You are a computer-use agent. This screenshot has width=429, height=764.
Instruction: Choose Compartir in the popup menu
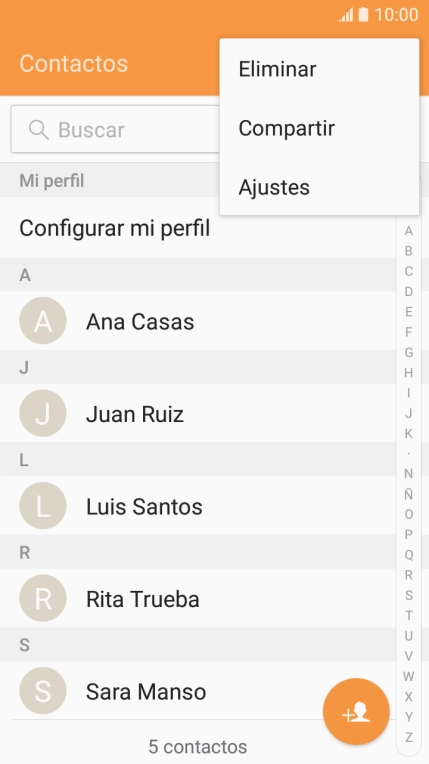pos(319,128)
